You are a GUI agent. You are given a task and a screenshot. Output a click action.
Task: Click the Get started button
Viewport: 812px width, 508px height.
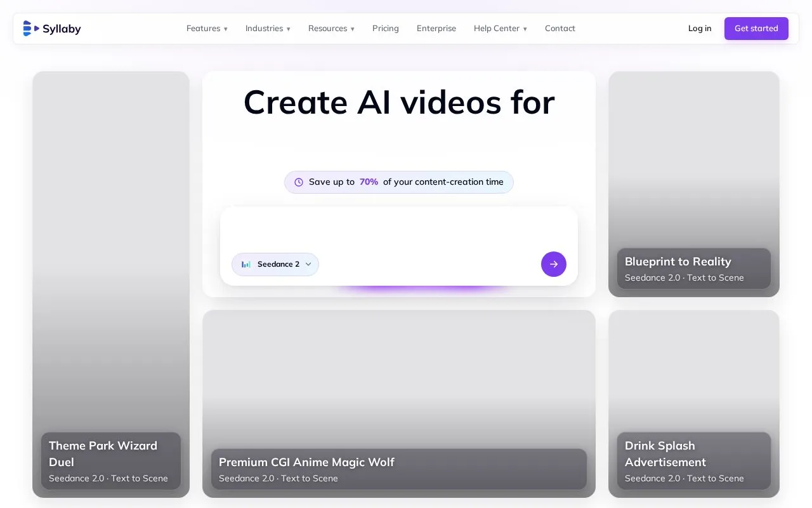click(x=756, y=29)
